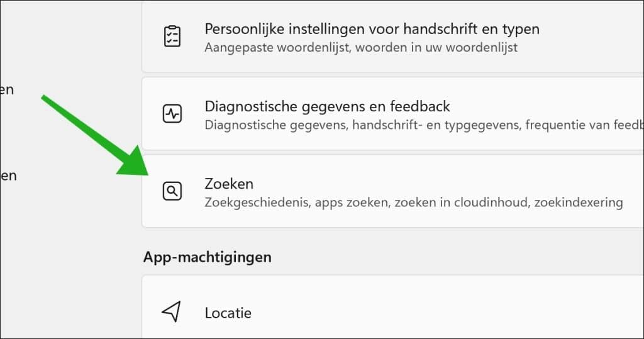Click the diagnostics heartbeat monitor icon
This screenshot has width=644, height=339.
pos(172,114)
